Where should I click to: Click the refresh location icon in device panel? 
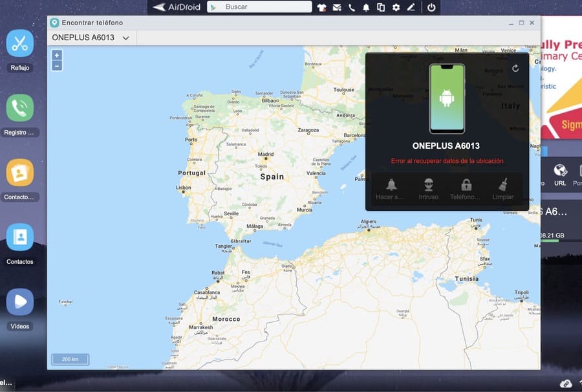515,69
